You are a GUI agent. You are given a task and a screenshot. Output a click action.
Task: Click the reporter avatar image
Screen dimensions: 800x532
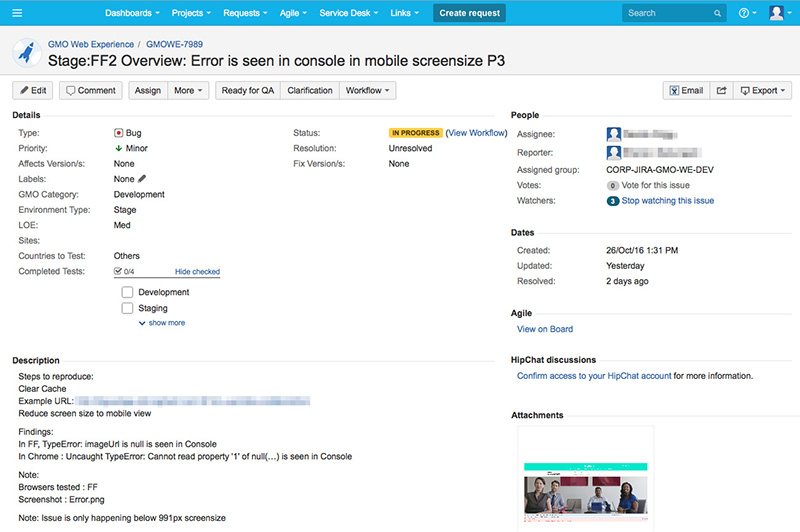coord(614,152)
